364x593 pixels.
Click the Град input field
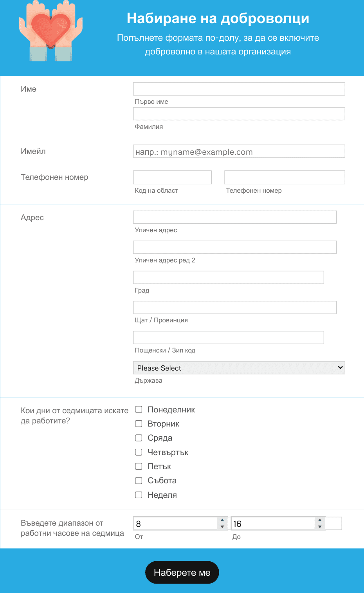[229, 277]
